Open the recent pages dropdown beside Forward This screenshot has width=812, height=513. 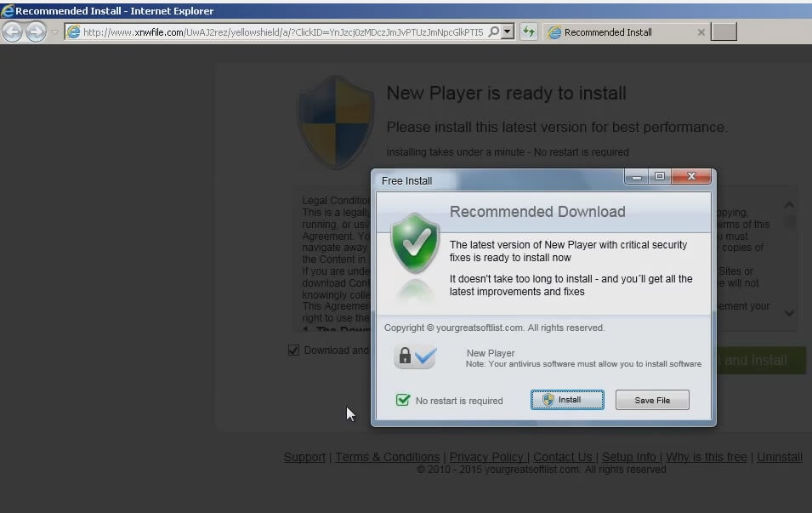54,32
